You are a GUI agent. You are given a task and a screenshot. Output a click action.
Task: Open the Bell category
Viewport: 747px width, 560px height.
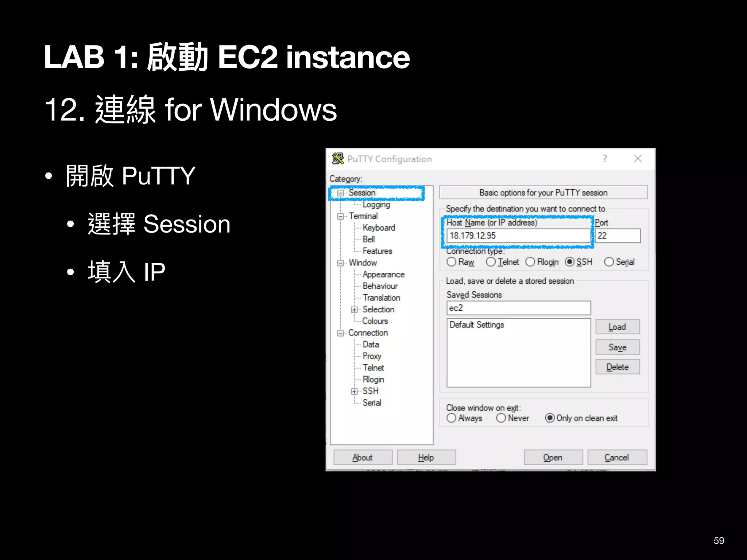(x=368, y=239)
